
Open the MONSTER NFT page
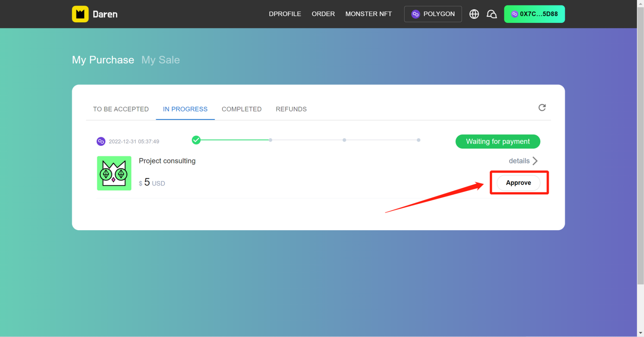[x=369, y=14]
